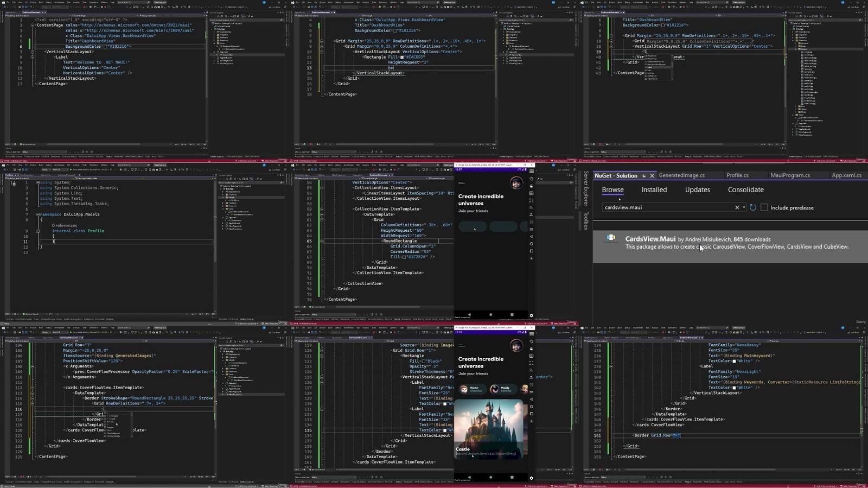868x488 pixels.
Task: Pin the NuGet - Solution tab
Action: coord(644,176)
